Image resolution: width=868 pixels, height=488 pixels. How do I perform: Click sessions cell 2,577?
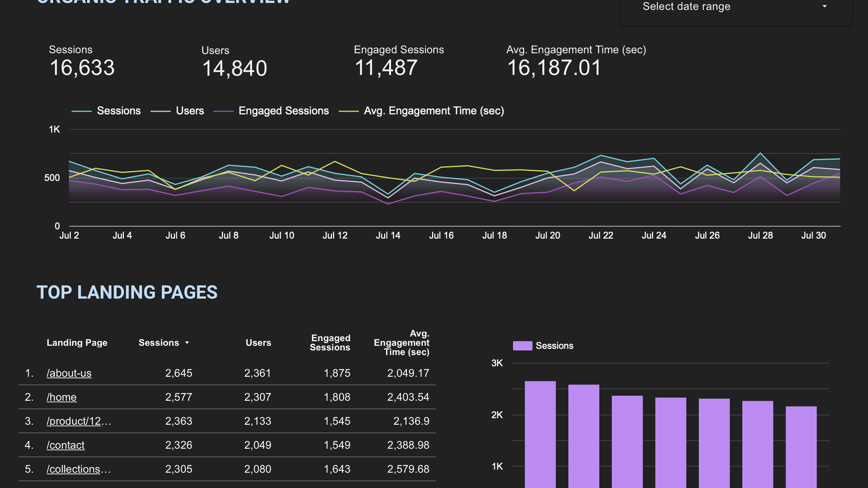point(179,397)
